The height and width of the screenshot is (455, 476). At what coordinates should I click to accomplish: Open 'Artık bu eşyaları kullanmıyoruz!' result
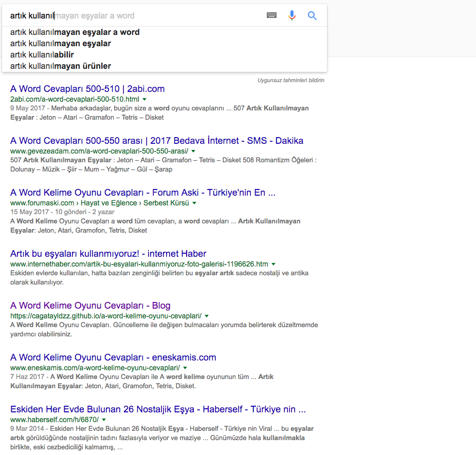108,254
